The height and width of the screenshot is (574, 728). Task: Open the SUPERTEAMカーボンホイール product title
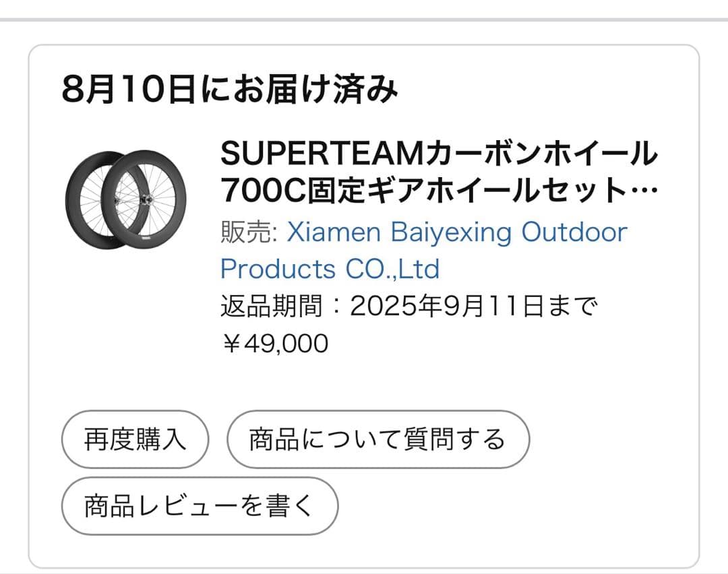(438, 156)
